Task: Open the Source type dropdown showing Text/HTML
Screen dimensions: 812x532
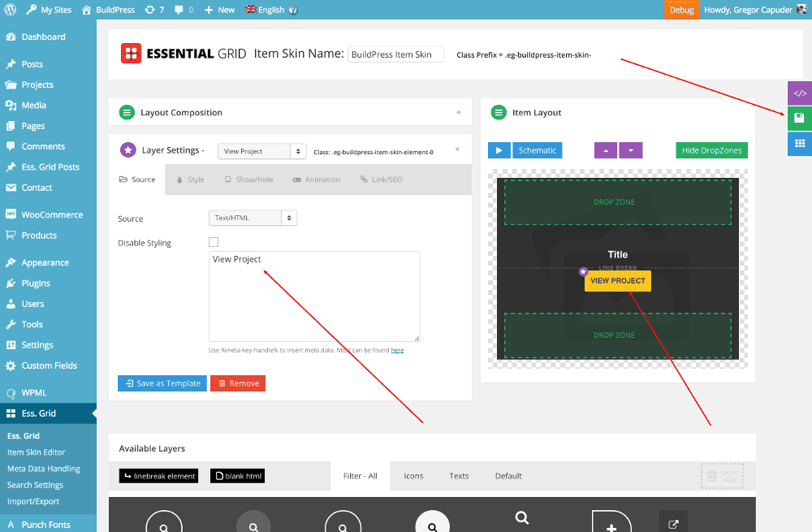Action: click(253, 218)
